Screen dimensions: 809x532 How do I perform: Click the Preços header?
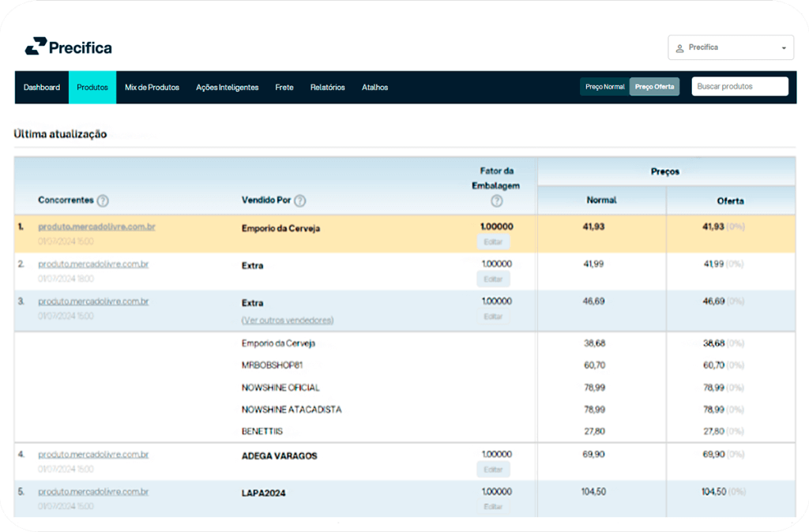pos(665,171)
